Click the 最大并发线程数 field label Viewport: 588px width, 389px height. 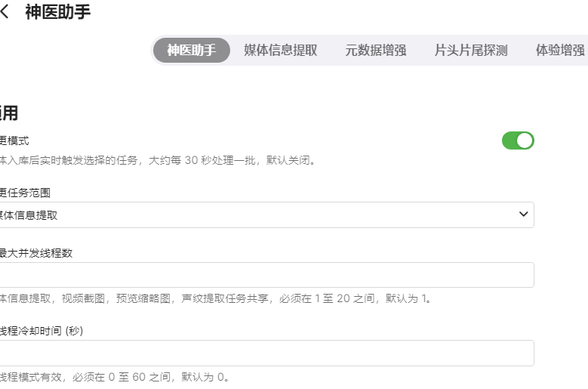pos(36,253)
